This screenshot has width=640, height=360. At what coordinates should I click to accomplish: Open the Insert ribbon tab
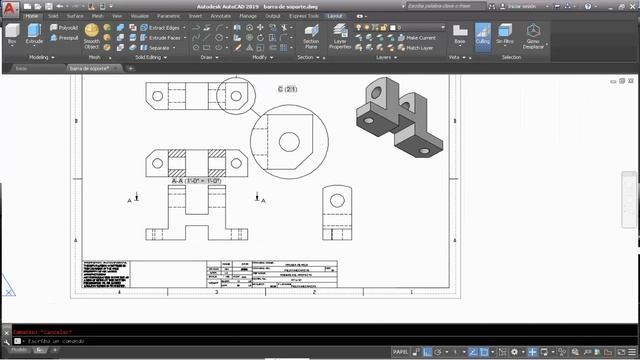tap(195, 16)
